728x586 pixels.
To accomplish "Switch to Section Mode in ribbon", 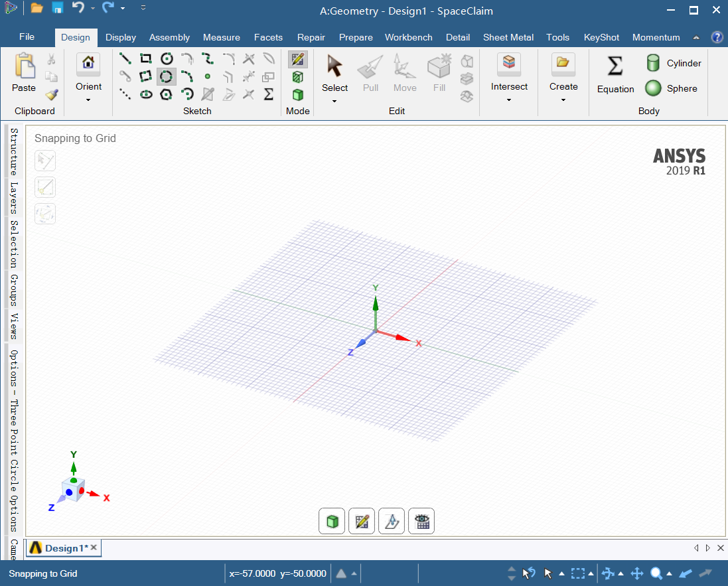I will point(298,77).
